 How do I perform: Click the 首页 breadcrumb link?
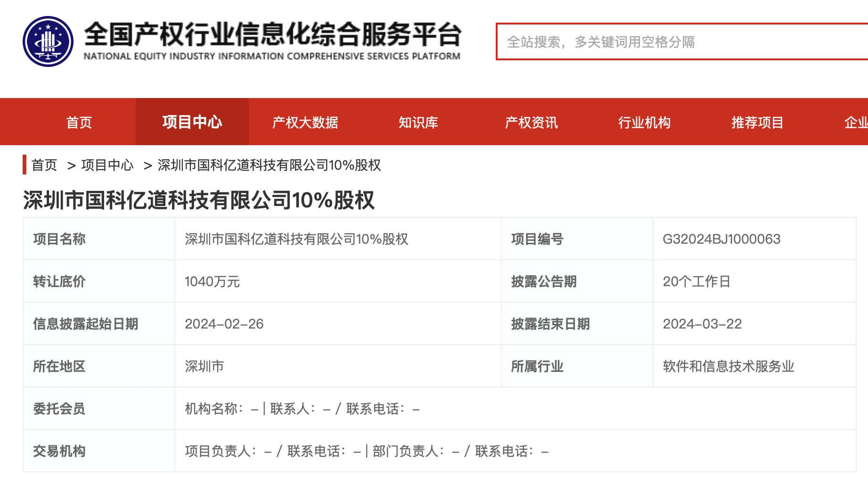click(44, 165)
